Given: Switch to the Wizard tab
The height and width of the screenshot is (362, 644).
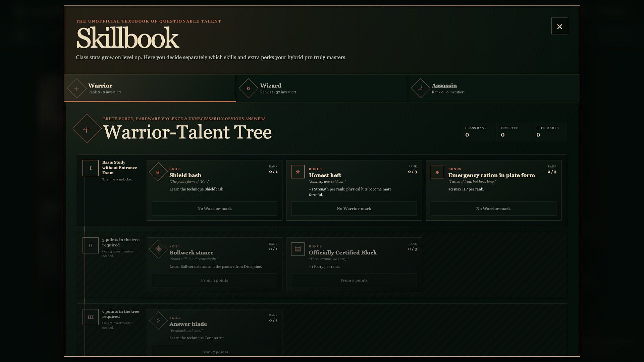Looking at the screenshot, I should [x=322, y=88].
